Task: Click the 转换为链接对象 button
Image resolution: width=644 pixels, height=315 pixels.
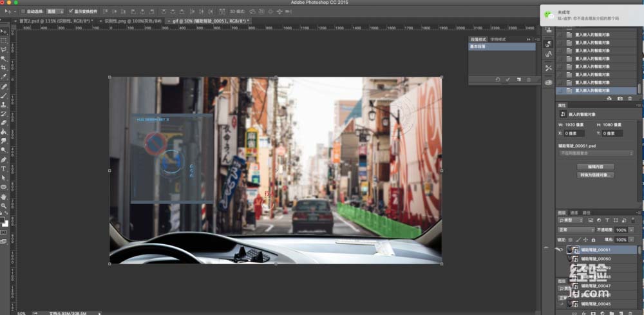Action: pos(596,175)
